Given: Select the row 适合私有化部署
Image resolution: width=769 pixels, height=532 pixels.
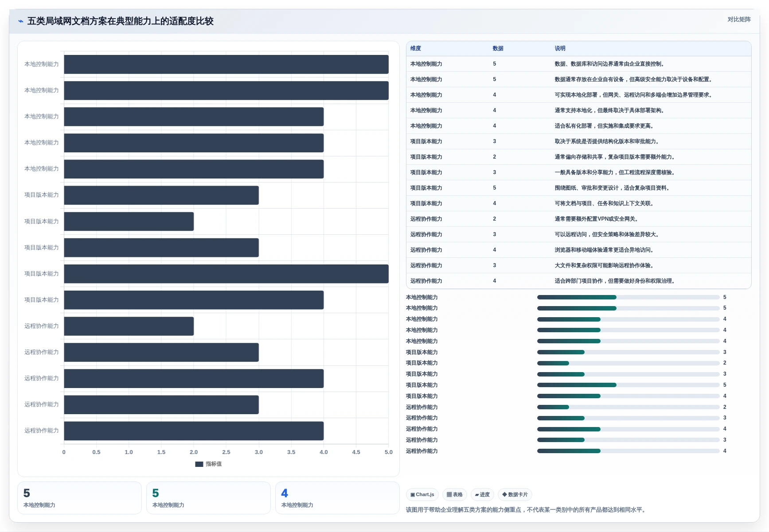Looking at the screenshot, I should click(x=578, y=126).
